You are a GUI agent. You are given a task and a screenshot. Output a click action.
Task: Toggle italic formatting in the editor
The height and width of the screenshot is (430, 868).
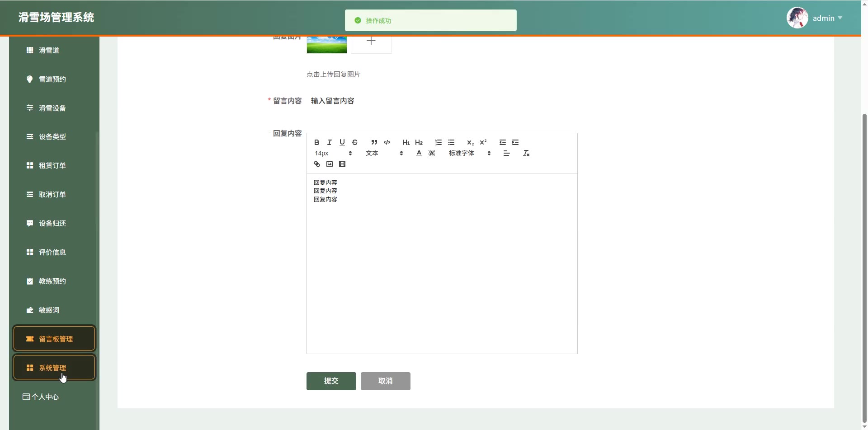point(330,142)
